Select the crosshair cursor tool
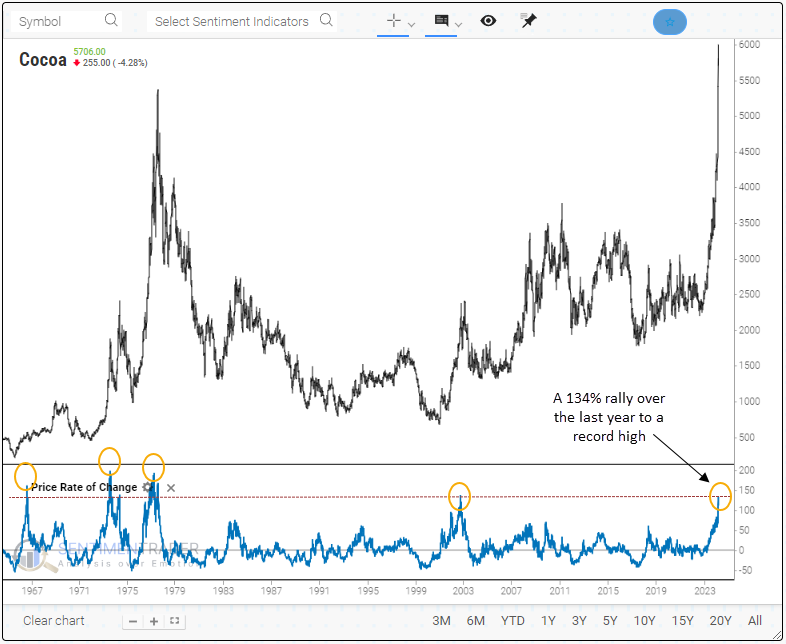The image size is (786, 644). [394, 21]
